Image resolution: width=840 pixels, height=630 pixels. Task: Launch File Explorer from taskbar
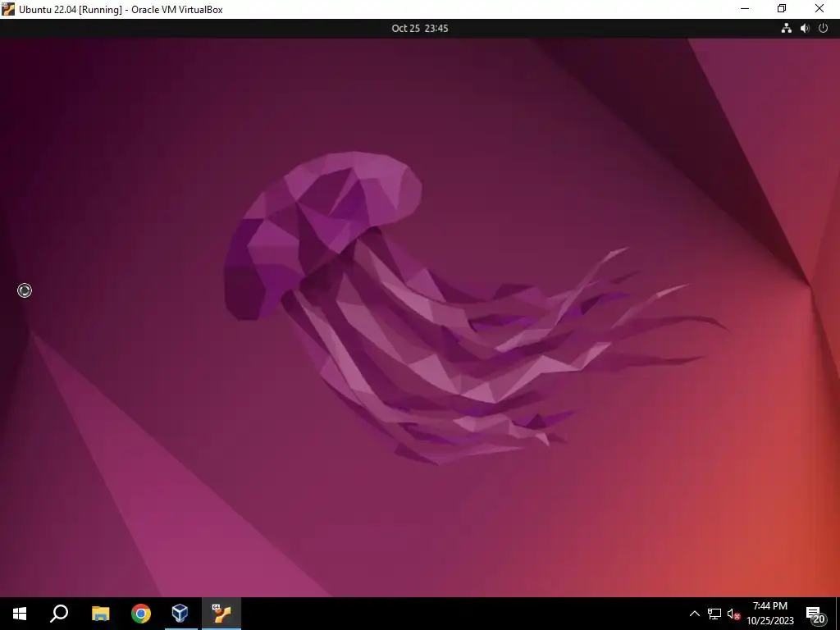pyautogui.click(x=100, y=614)
